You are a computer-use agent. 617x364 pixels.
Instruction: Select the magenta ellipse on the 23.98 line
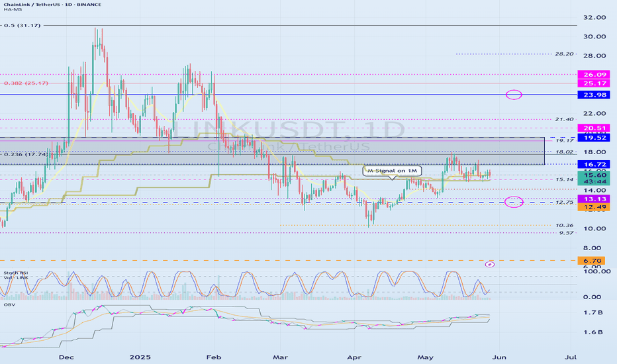(514, 95)
